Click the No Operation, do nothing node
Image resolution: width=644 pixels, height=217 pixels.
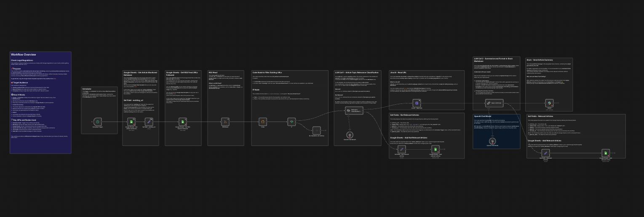317,130
